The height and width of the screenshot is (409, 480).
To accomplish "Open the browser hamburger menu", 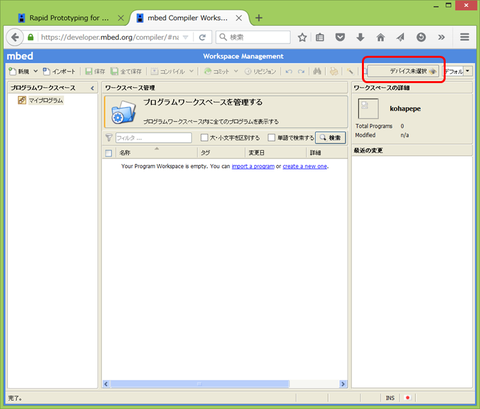I will click(x=465, y=37).
